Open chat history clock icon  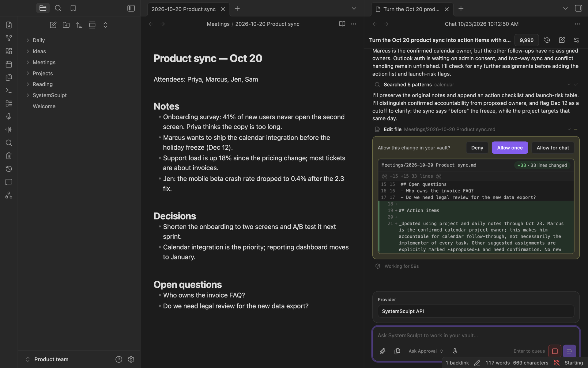click(547, 40)
